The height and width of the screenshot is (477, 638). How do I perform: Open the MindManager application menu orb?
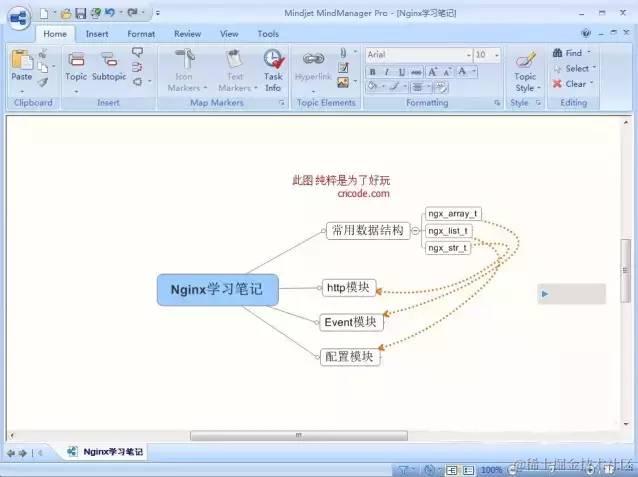coord(19,18)
